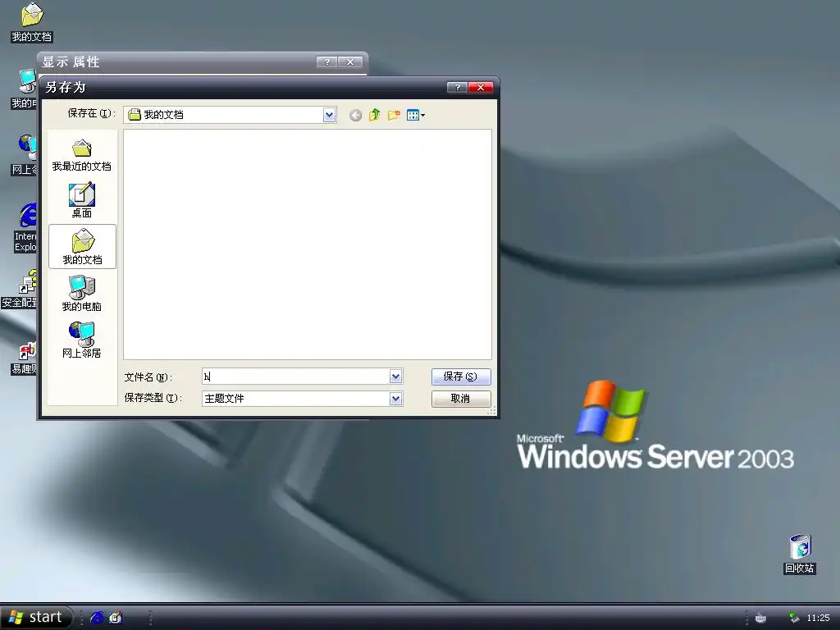Select Desktop (桌面) in places bar

click(x=82, y=200)
